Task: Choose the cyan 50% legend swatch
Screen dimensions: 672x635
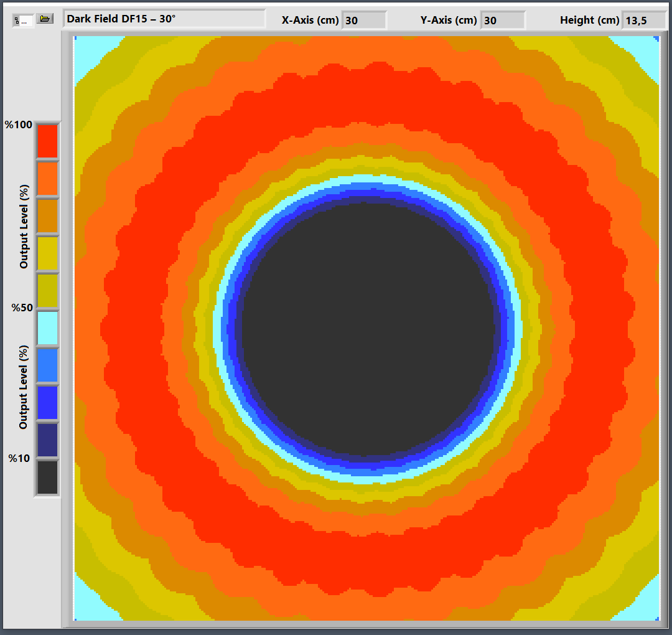Action: 47,328
